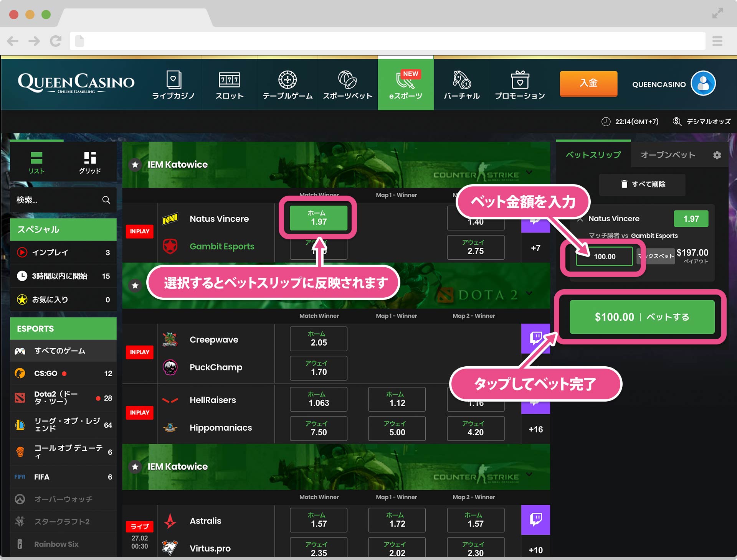Remove Natus Vincere from bet slip
737x560 pixels.
(x=580, y=219)
